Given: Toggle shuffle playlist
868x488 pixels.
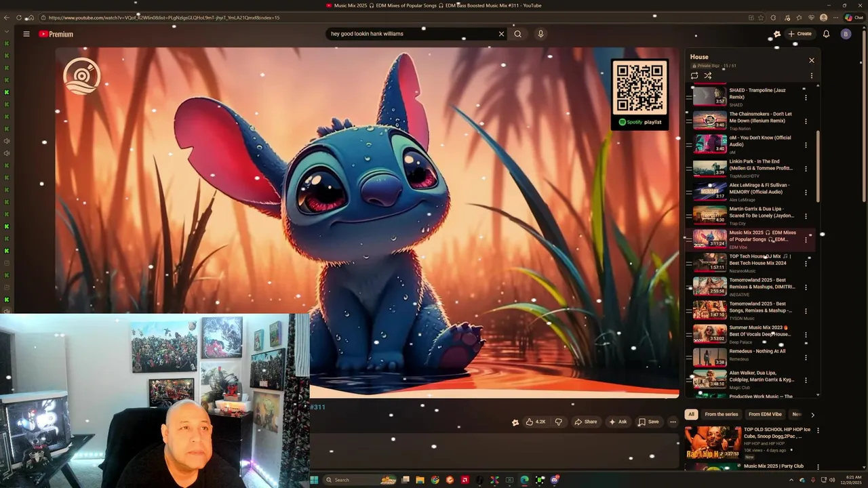Looking at the screenshot, I should click(x=708, y=76).
